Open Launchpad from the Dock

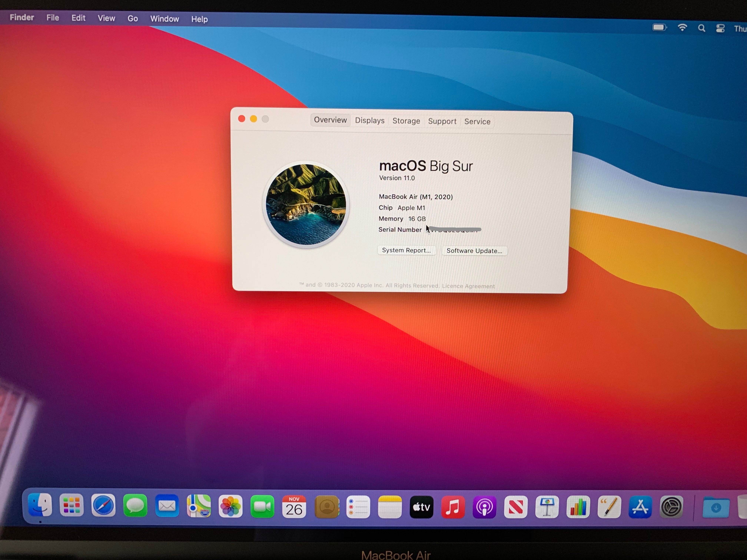click(72, 505)
